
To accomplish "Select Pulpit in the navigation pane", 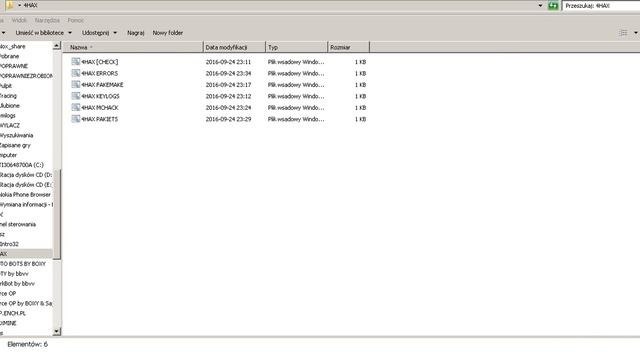I will coord(6,86).
